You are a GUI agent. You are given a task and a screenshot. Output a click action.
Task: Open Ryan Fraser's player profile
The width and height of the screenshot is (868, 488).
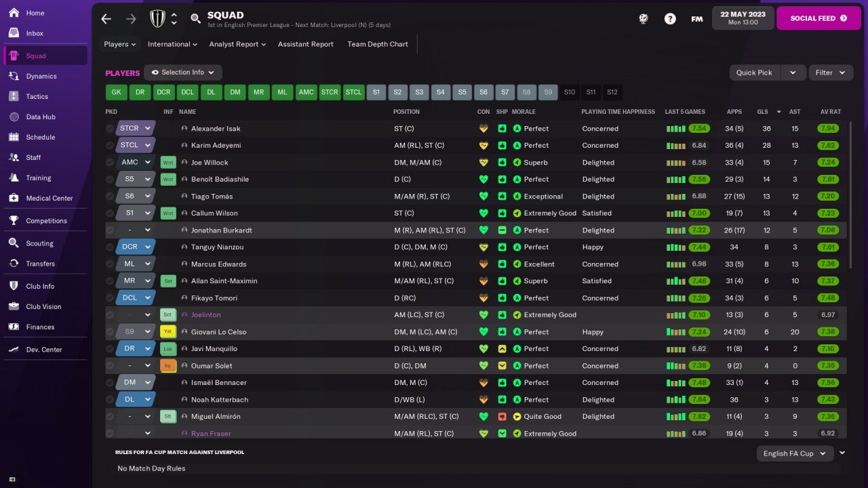coord(211,433)
